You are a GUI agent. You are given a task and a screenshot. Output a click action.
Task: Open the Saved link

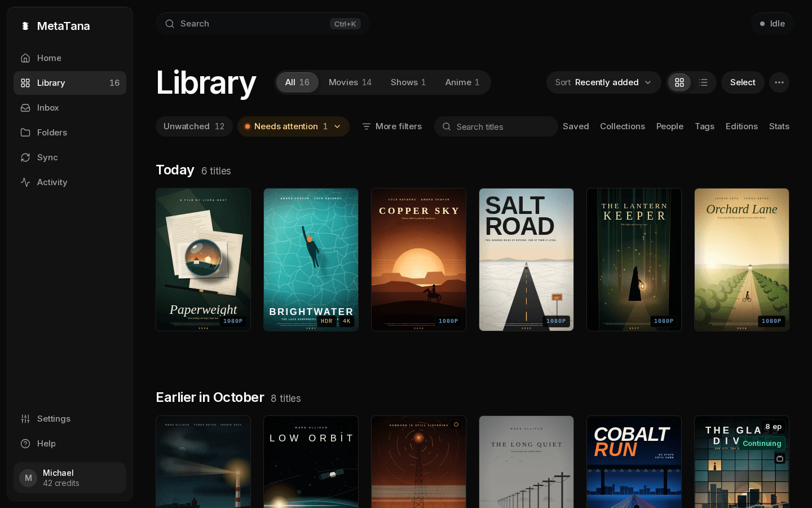coord(576,126)
